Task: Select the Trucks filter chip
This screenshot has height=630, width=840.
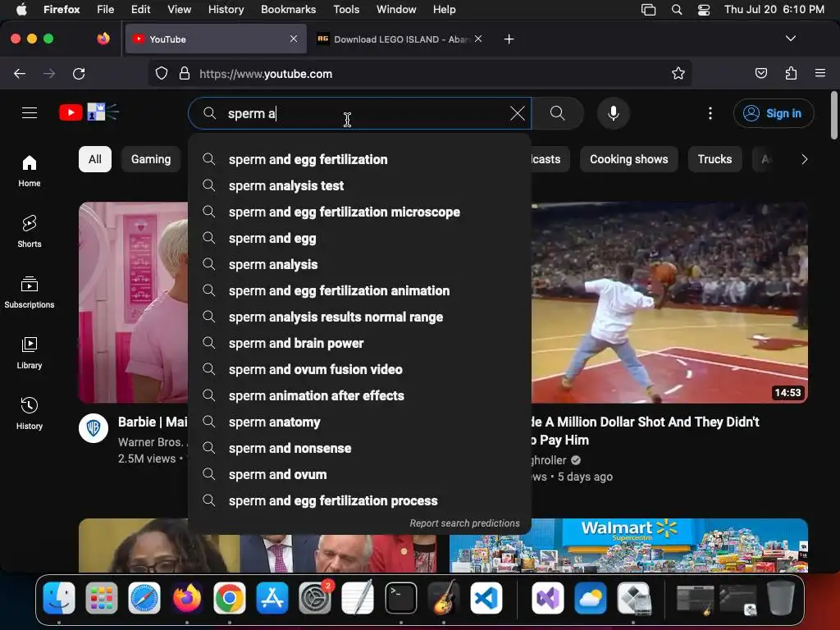Action: tap(714, 159)
